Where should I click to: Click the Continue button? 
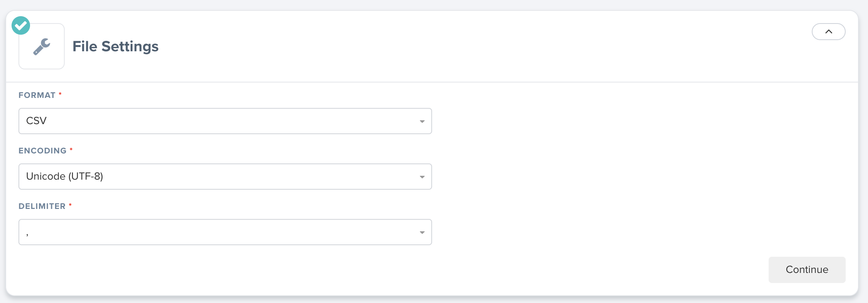click(x=807, y=269)
